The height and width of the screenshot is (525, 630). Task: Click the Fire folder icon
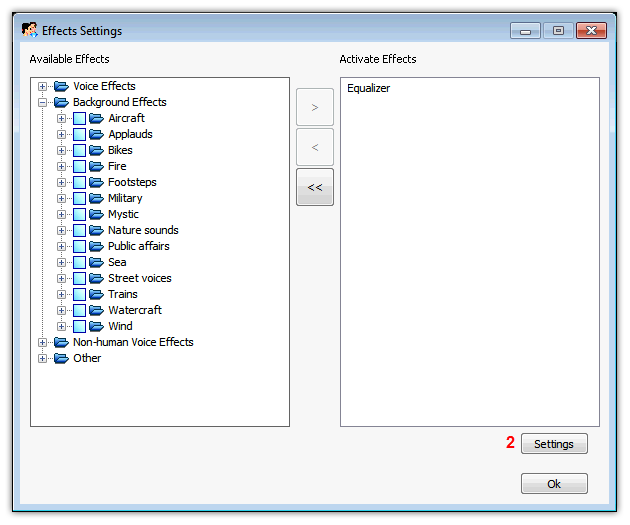[x=96, y=166]
